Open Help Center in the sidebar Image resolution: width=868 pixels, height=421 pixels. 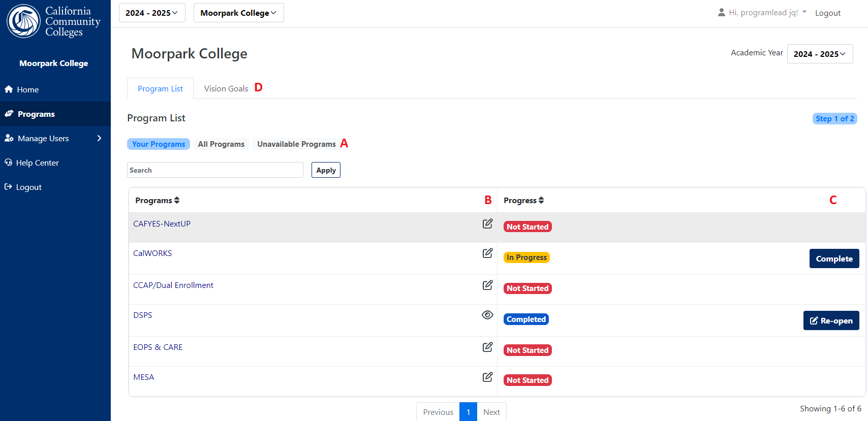pos(55,163)
